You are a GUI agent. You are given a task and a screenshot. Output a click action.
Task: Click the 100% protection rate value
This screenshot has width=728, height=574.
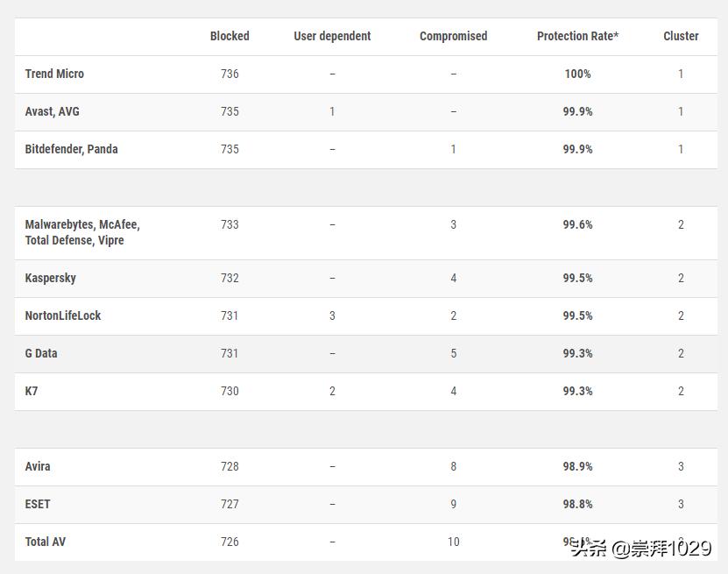pos(577,74)
